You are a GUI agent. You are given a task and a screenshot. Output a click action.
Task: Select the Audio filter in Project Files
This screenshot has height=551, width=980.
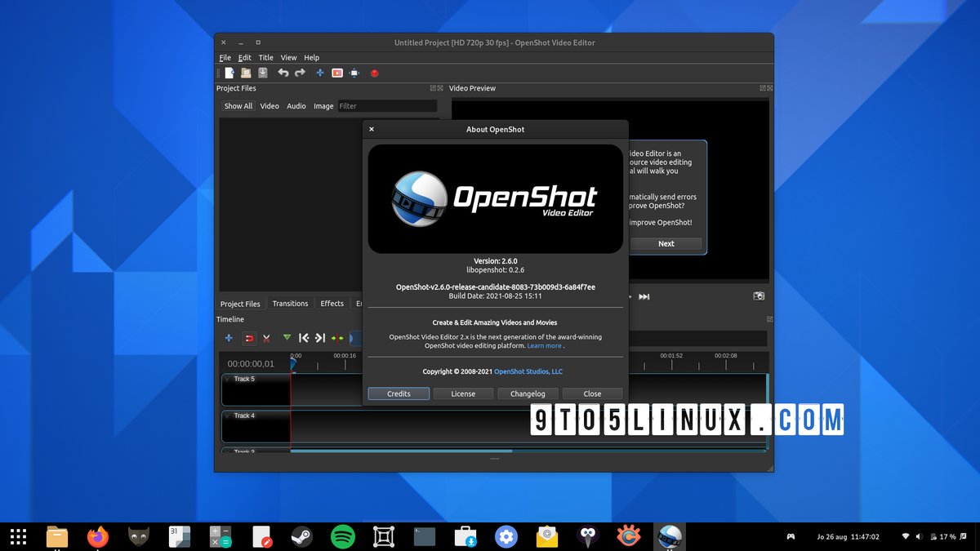click(x=296, y=106)
